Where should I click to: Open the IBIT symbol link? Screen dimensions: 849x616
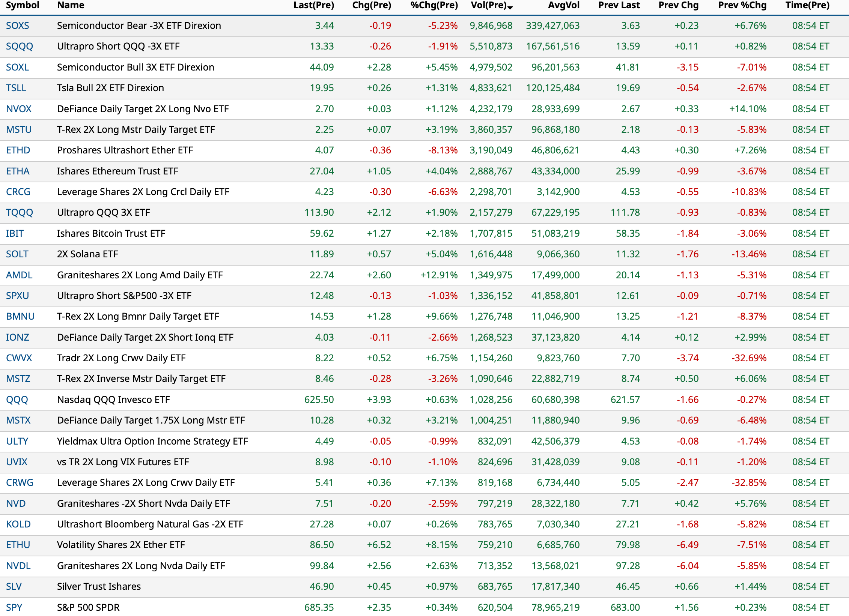[15, 233]
